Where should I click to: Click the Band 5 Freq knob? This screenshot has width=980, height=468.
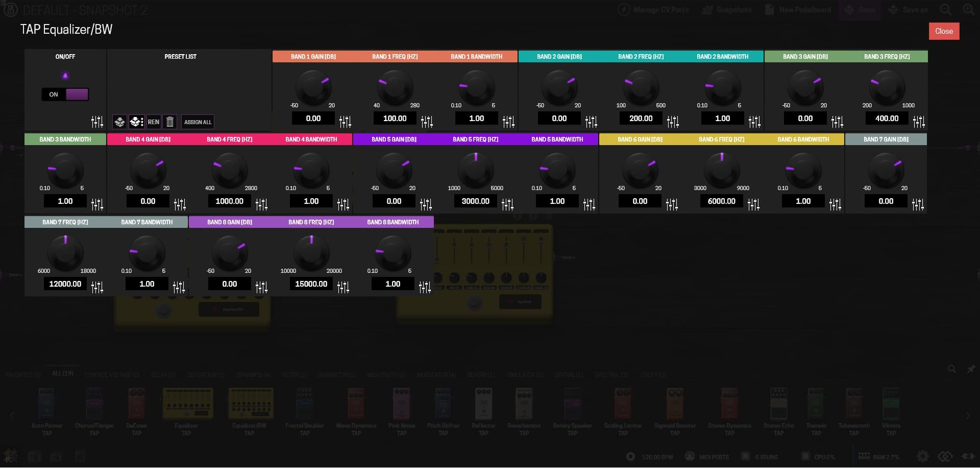[x=476, y=171]
